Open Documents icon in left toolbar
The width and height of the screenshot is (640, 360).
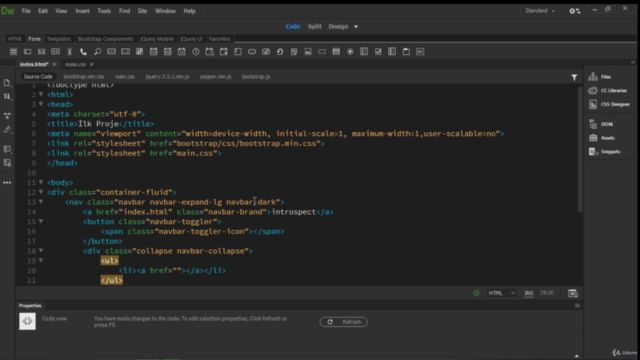point(7,83)
